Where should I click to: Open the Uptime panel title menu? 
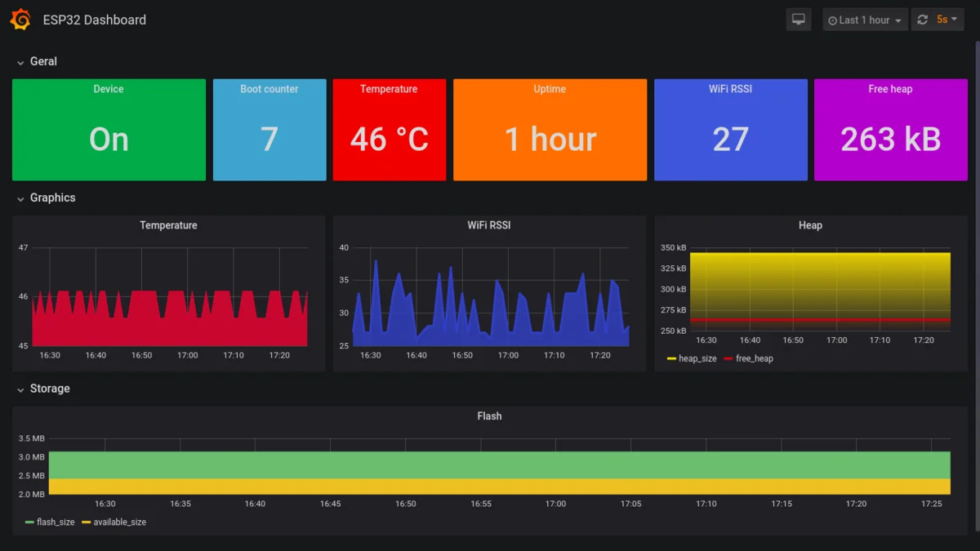(550, 89)
